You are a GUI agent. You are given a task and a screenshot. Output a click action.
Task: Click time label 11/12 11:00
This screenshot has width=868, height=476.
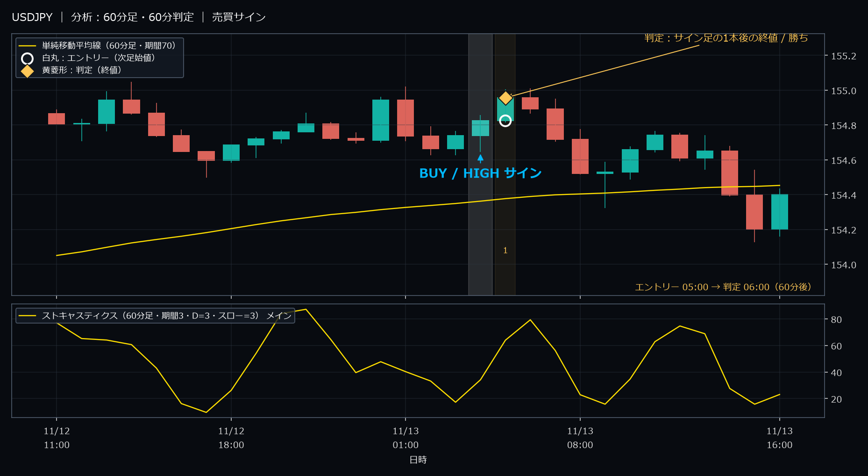(57, 438)
